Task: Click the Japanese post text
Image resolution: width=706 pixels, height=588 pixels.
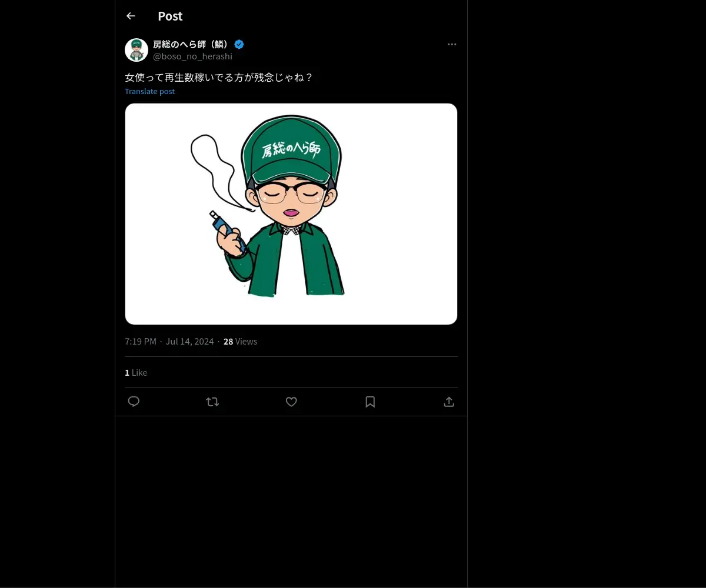Action: [219, 77]
